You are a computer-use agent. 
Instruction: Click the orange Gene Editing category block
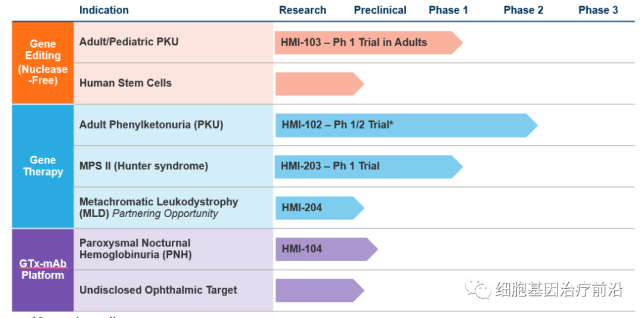[x=43, y=62]
